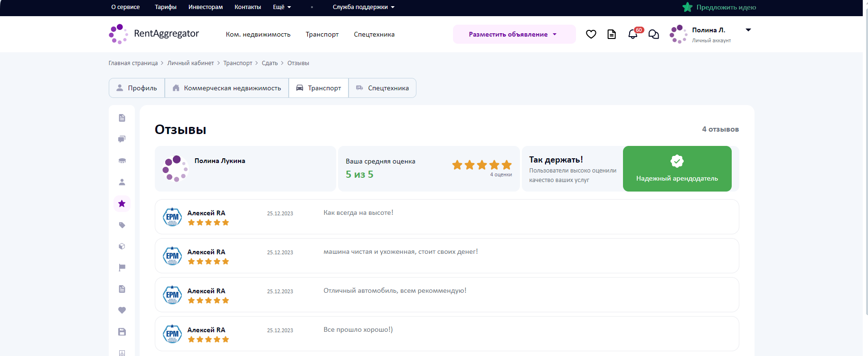Click the Отзывы page heading
This screenshot has width=868, height=356.
click(180, 130)
